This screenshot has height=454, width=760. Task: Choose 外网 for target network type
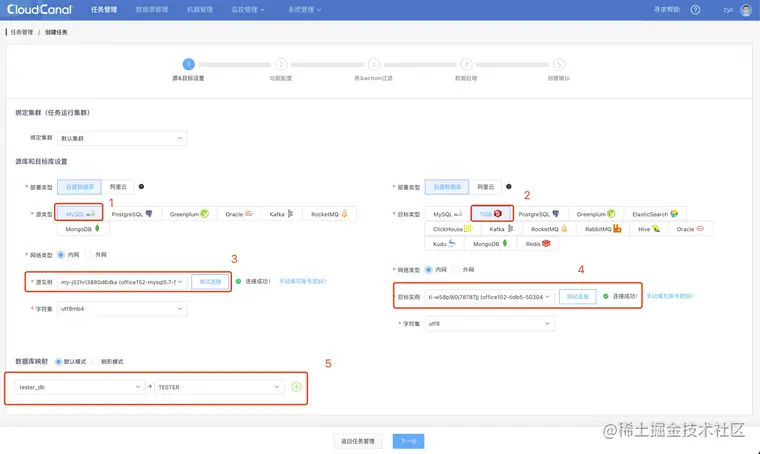[456, 269]
